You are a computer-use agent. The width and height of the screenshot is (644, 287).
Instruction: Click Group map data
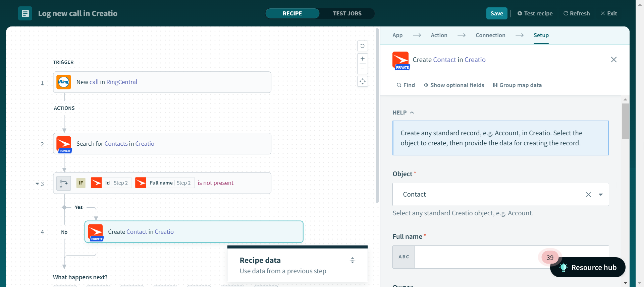click(x=517, y=85)
